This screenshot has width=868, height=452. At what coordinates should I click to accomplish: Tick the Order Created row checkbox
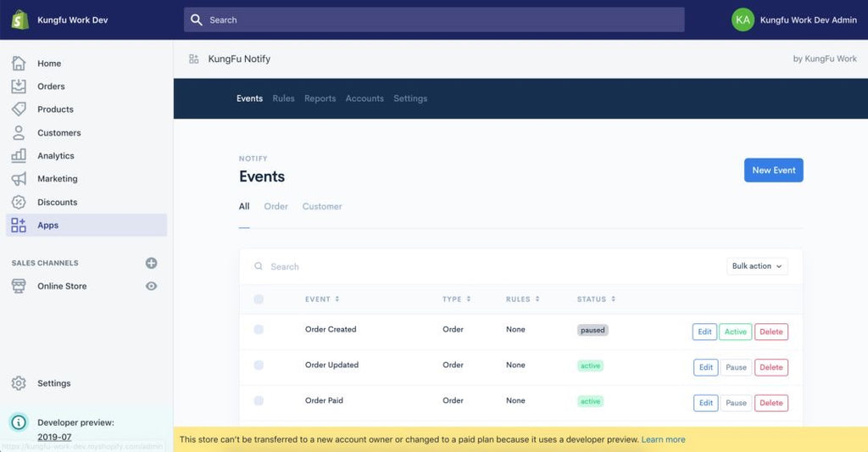pyautogui.click(x=259, y=330)
